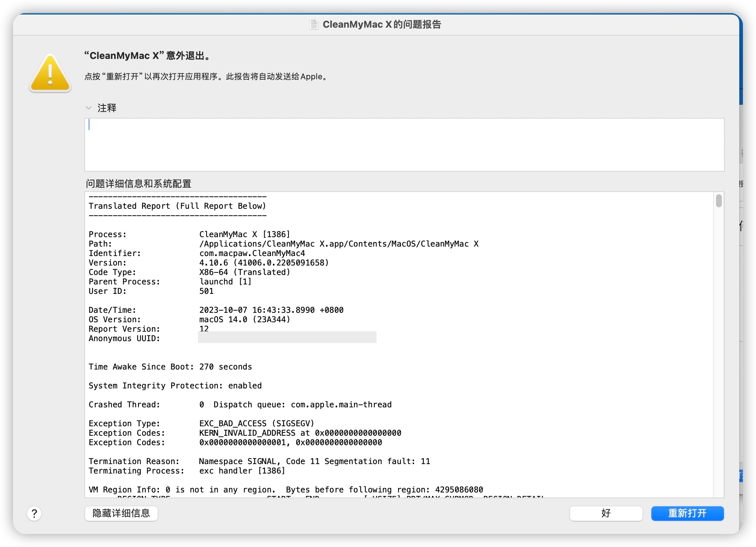Click the 注释 section label

[107, 108]
